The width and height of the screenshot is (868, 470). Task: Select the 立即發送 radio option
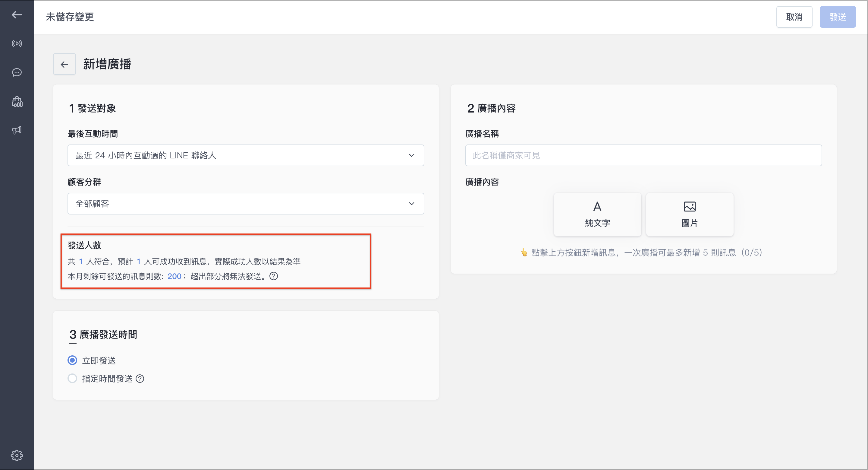coord(72,360)
